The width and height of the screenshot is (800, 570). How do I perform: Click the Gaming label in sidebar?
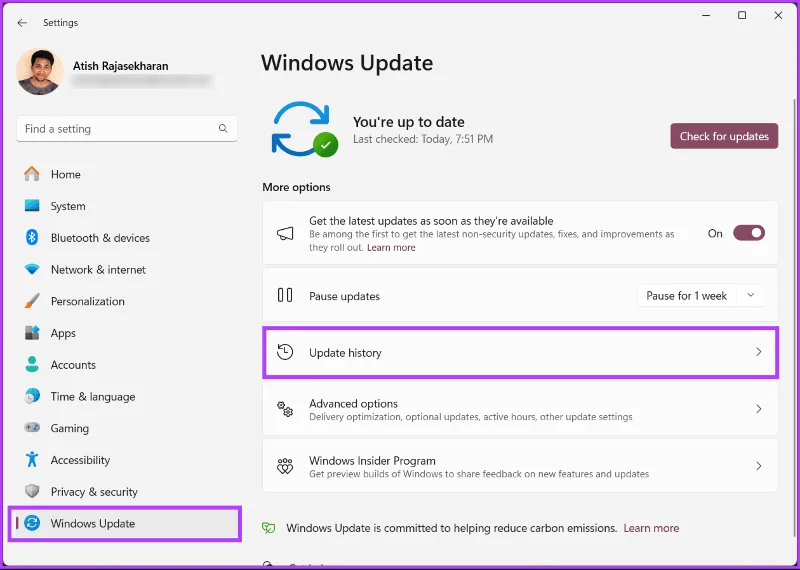tap(69, 428)
